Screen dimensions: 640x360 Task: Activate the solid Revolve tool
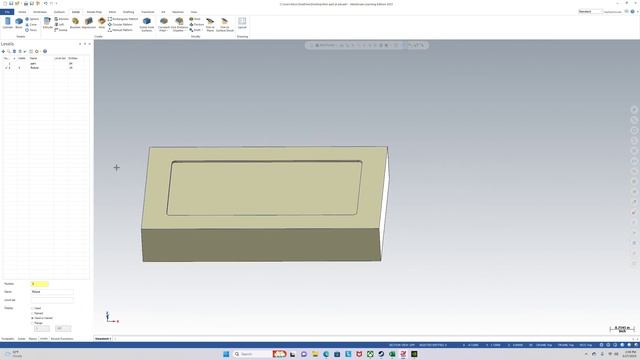pyautogui.click(x=62, y=19)
